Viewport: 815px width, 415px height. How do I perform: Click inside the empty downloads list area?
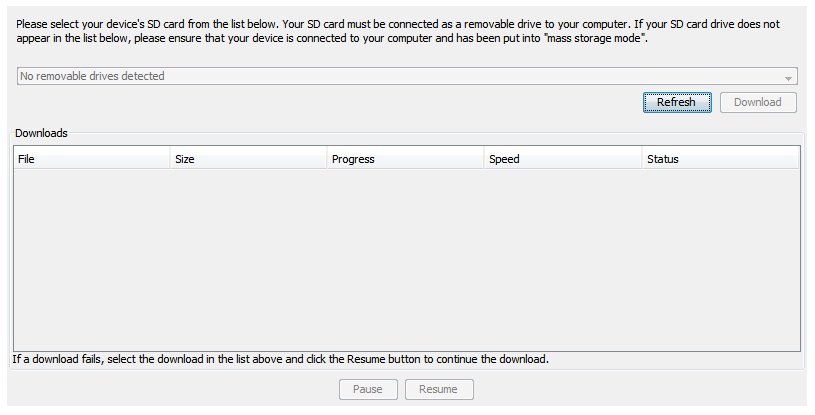[x=407, y=260]
